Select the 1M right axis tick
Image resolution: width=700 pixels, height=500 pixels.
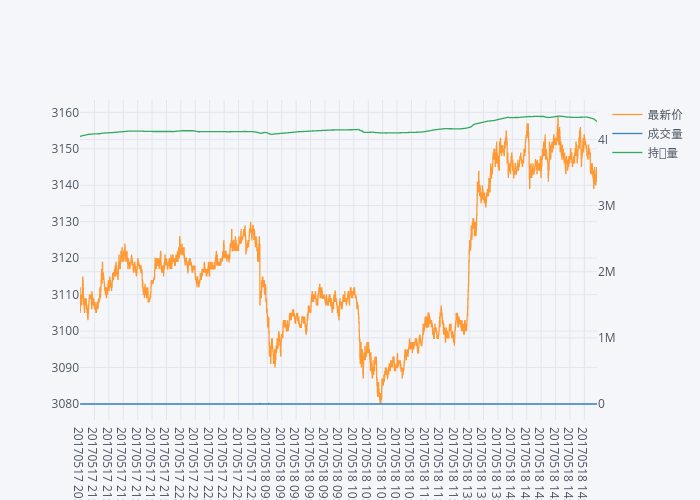[606, 338]
